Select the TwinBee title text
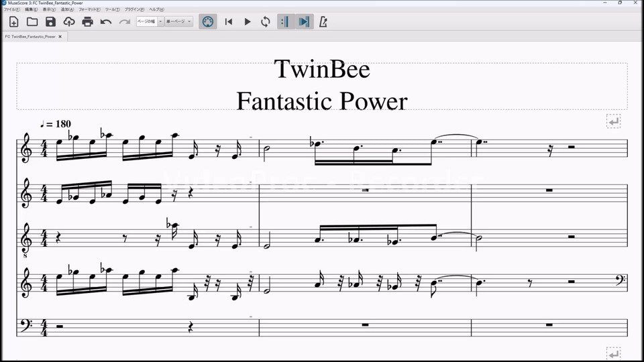 (x=322, y=69)
